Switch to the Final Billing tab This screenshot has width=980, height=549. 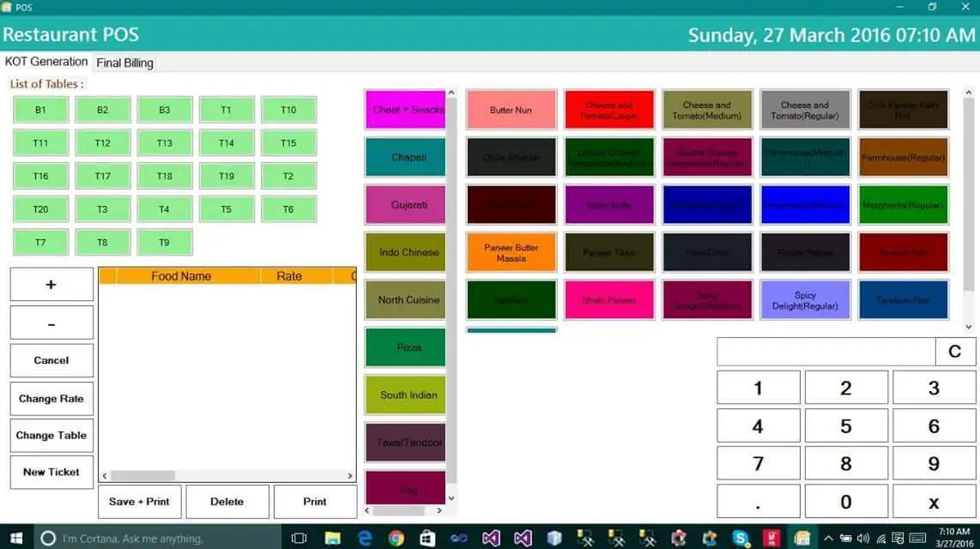(x=124, y=63)
